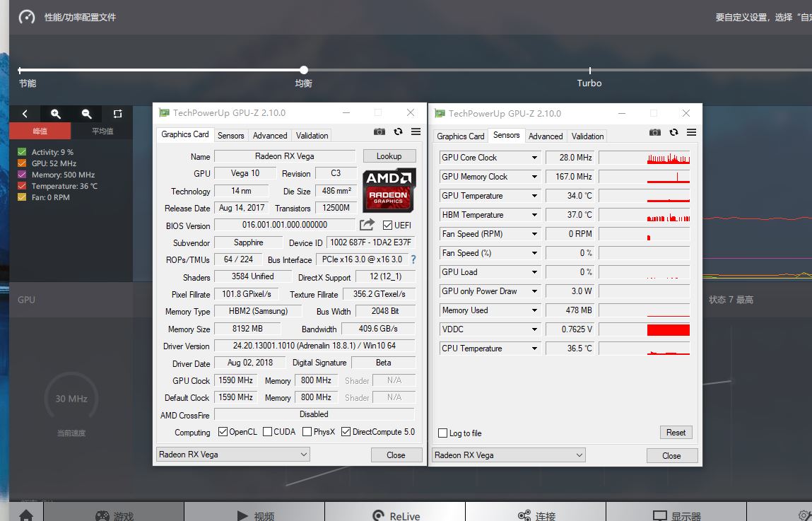812x521 pixels.
Task: Click the camera icon in Sensors GPU-Z window
Action: (x=654, y=133)
